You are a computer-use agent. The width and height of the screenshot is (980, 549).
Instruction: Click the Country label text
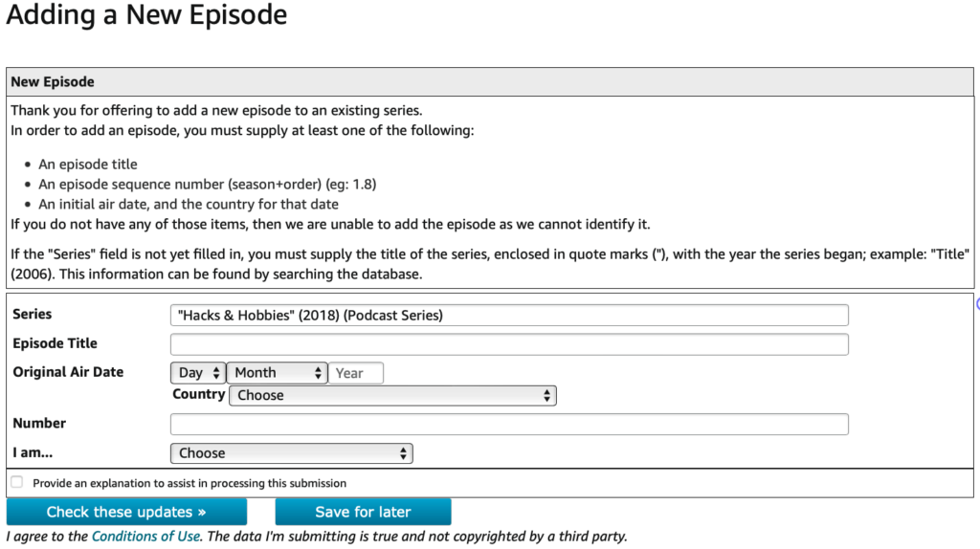coord(198,394)
